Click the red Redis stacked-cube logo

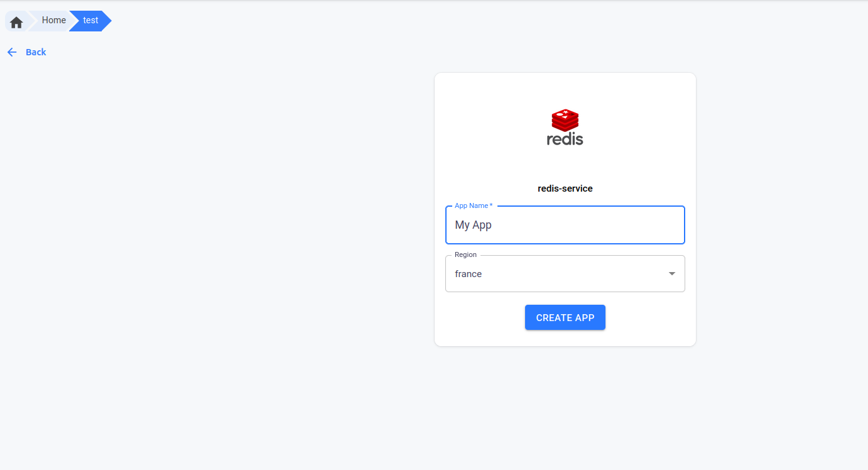[565, 119]
